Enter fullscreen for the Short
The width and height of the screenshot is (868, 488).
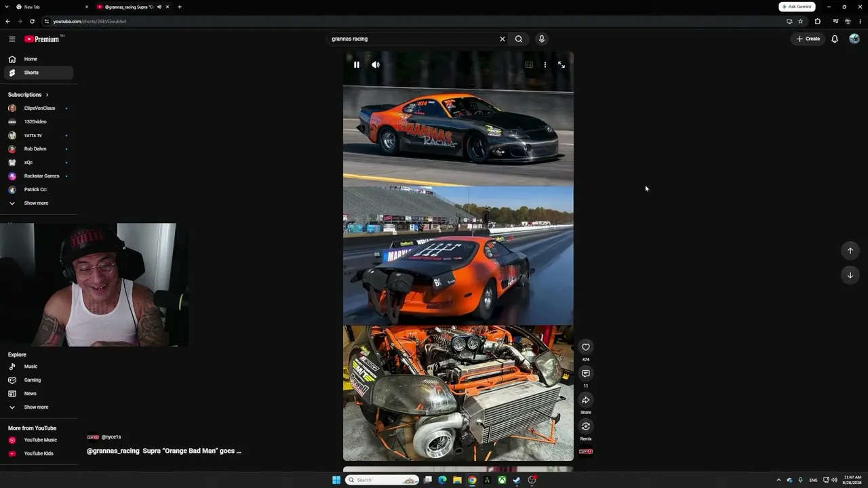[561, 65]
